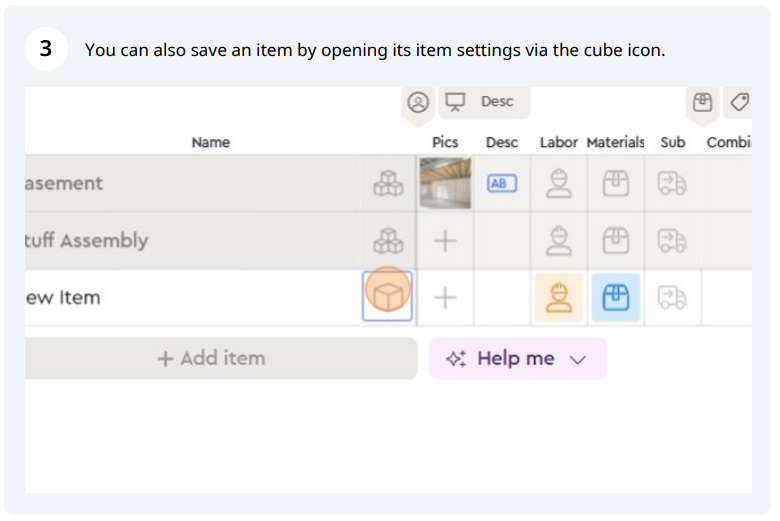Click the Help me button

point(518,359)
